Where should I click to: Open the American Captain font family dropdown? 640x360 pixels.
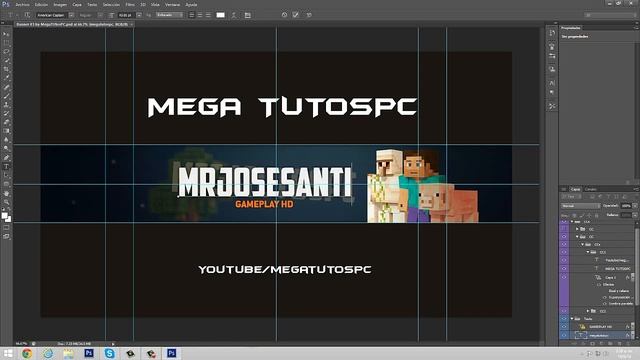point(71,15)
